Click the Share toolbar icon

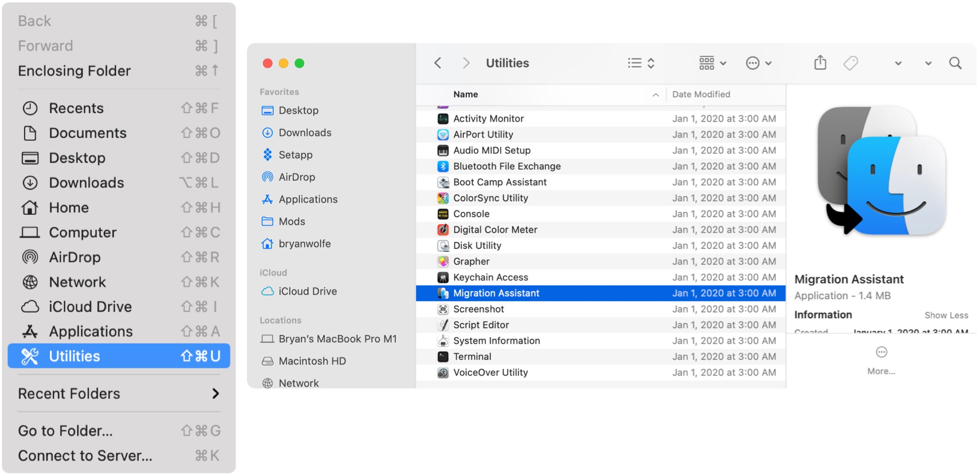[820, 63]
